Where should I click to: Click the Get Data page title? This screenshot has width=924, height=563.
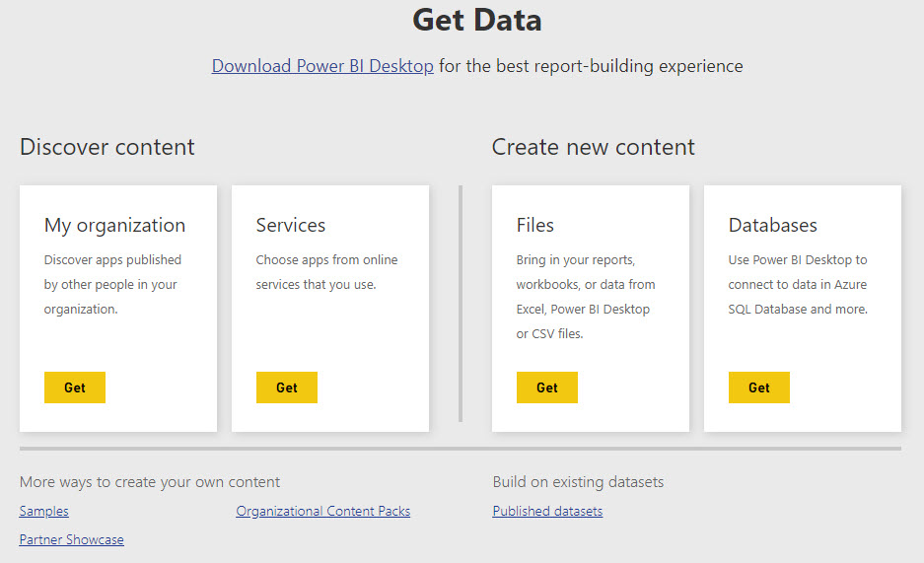coord(476,20)
